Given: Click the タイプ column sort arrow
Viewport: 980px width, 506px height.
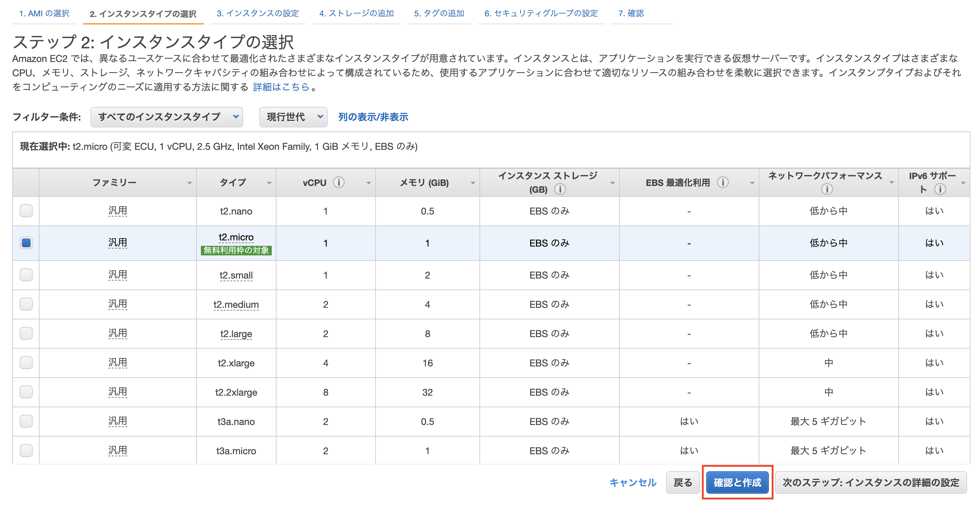Looking at the screenshot, I should click(269, 183).
